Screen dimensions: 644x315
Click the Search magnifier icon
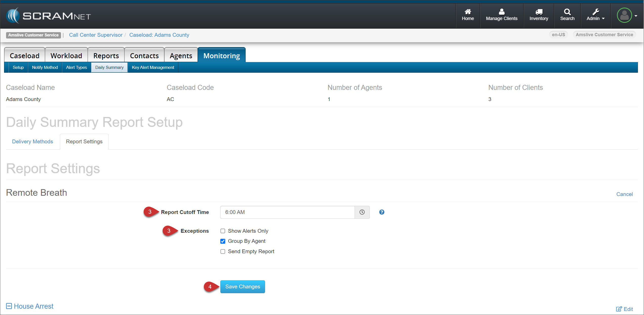click(567, 12)
